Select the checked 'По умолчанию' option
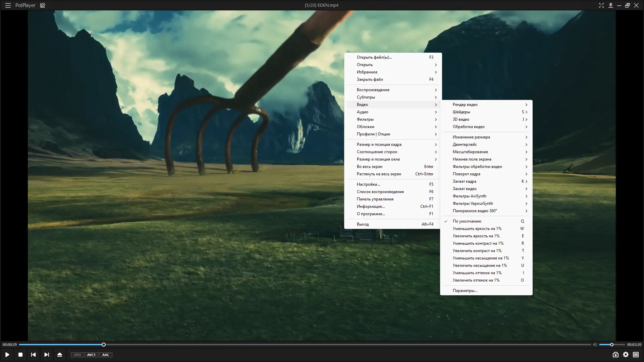The width and height of the screenshot is (644, 362). (x=467, y=221)
